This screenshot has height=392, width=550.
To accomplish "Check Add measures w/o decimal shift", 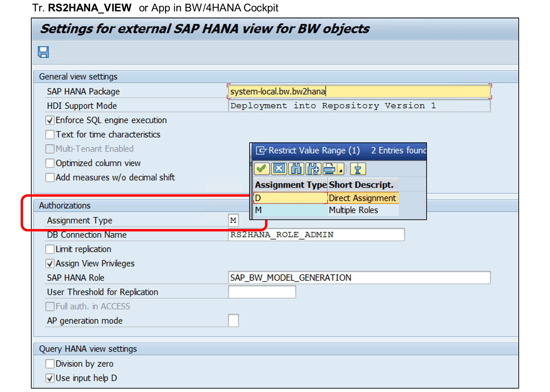I will click(x=50, y=177).
